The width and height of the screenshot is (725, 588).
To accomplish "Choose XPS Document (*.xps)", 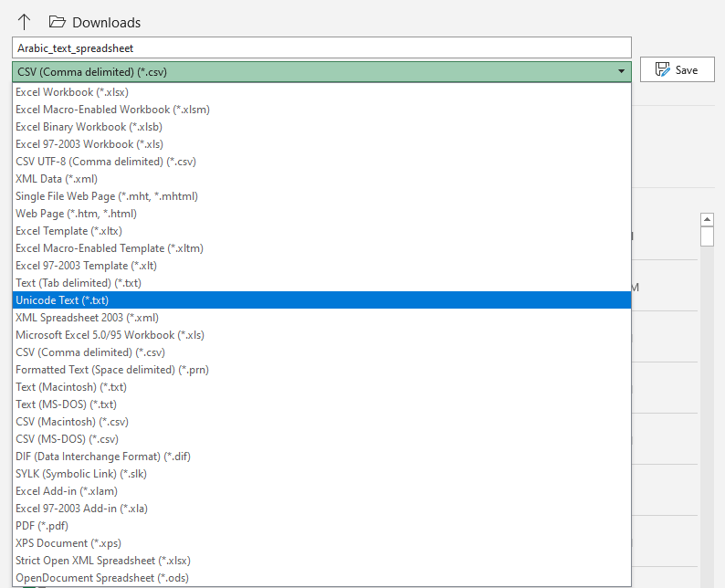I will (321, 542).
